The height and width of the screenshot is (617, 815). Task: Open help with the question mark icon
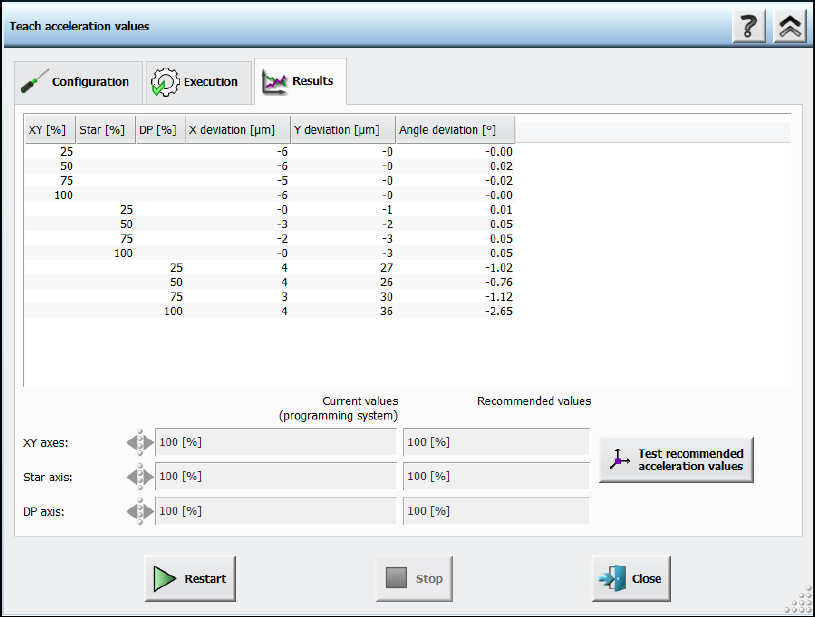748,26
